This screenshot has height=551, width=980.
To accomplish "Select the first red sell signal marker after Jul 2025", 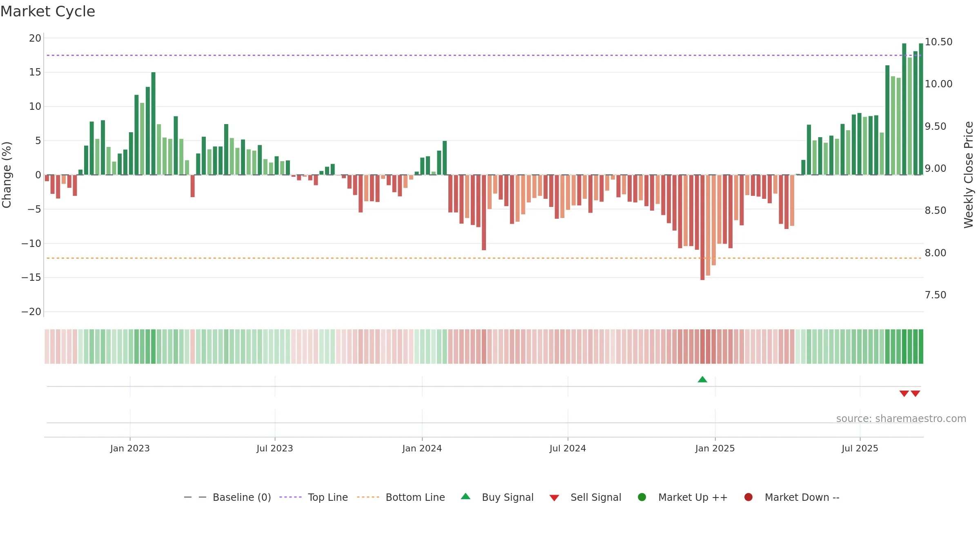I will coord(904,393).
